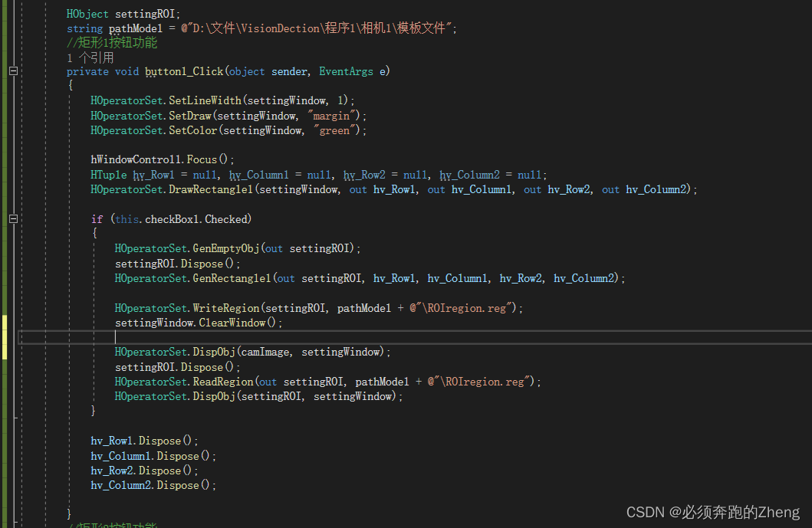Click hv_Row2.Dispose() line
This screenshot has height=528, width=812.
(x=144, y=471)
